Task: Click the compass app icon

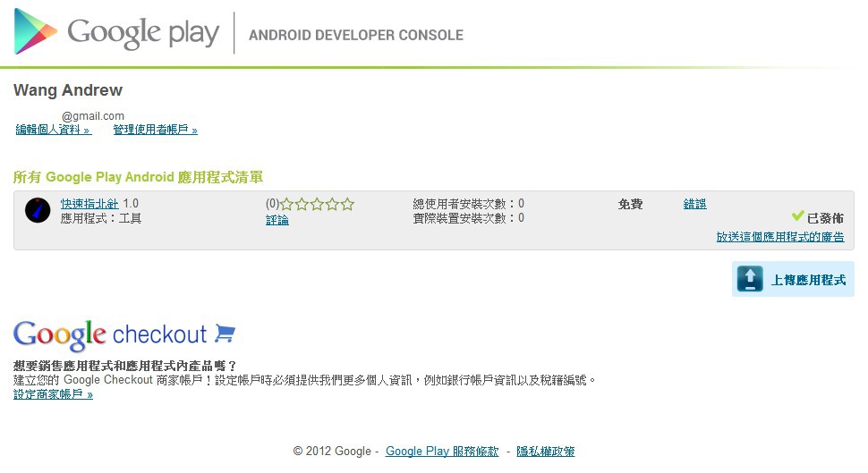Action: pos(38,210)
